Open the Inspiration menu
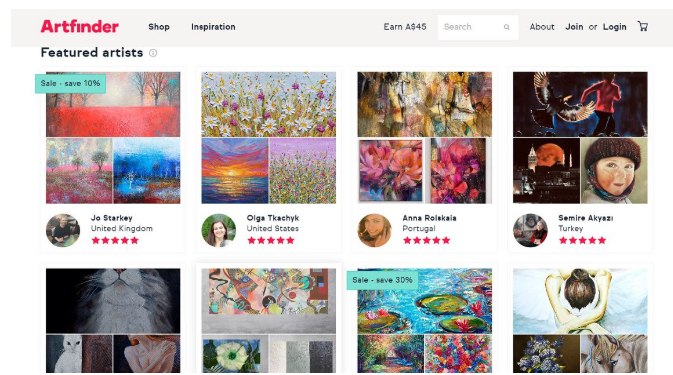The image size is (673, 375). (x=213, y=27)
